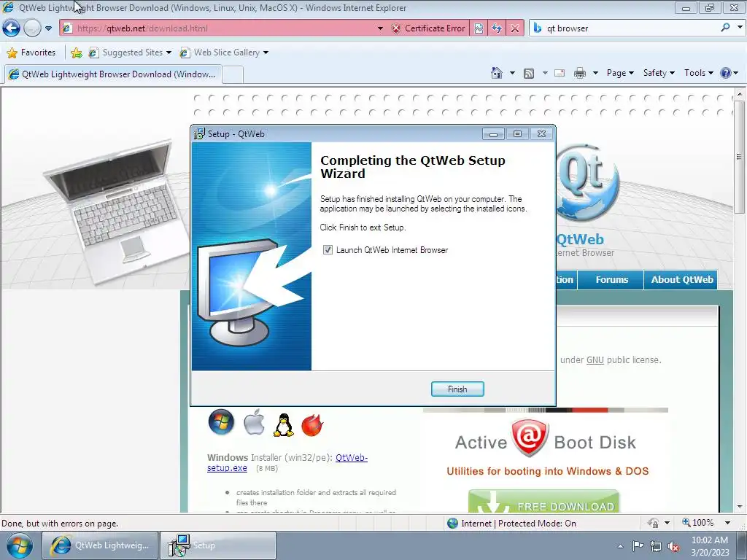
Task: Click the Stop loading X icon
Action: tap(515, 28)
